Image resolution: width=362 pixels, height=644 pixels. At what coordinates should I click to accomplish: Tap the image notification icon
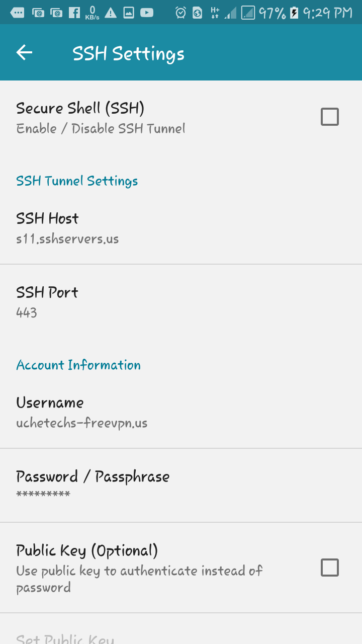(129, 13)
